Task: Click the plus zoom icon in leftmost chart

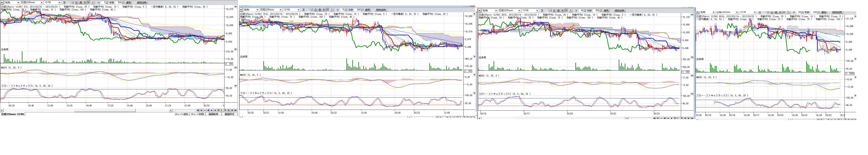Action: tap(202, 110)
